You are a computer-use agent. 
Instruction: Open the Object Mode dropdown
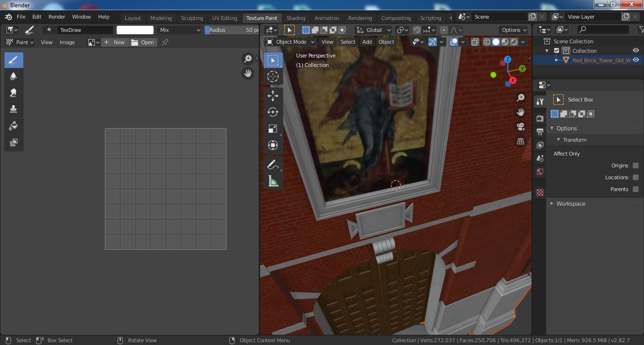pos(290,42)
